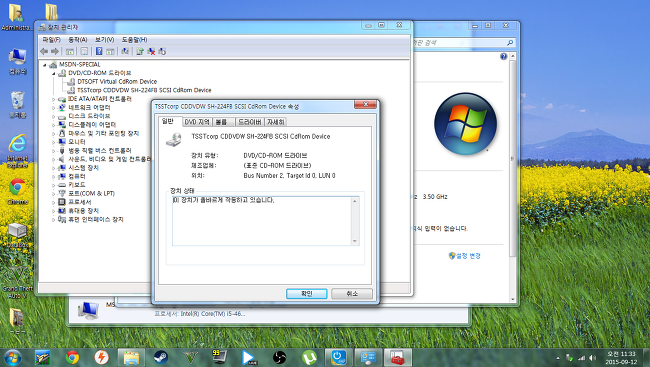
Task: Select the 휴대용 장치 row
Action: click(x=83, y=211)
